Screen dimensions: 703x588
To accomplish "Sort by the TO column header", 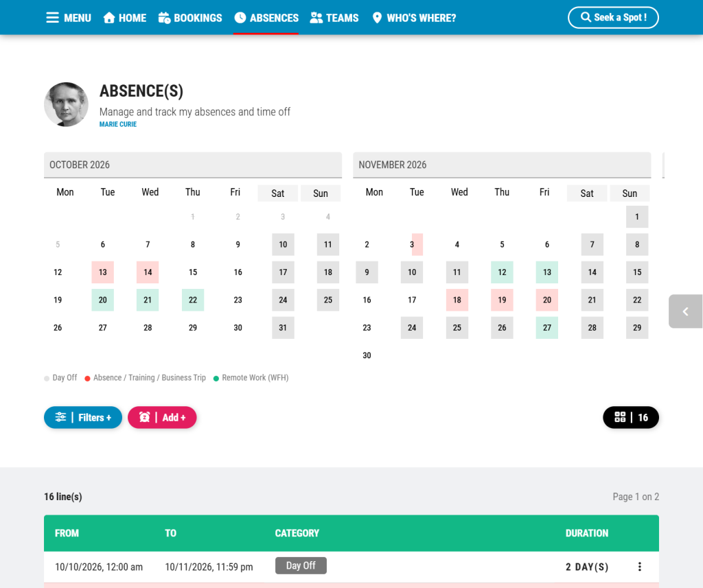I will coord(170,533).
